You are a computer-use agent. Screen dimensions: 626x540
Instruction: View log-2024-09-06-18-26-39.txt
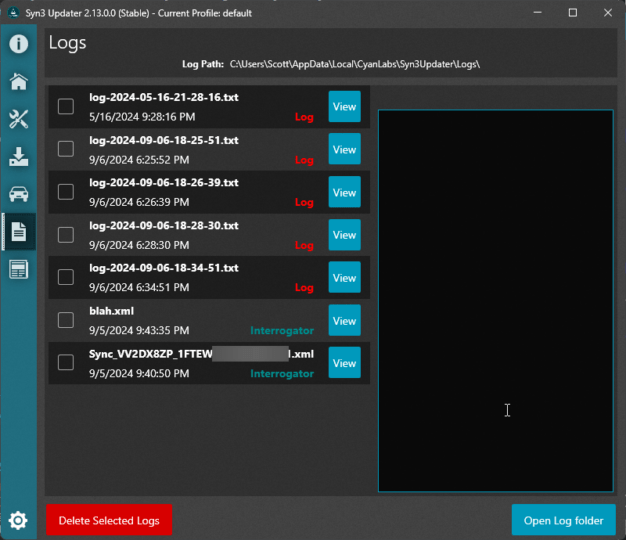coord(345,192)
